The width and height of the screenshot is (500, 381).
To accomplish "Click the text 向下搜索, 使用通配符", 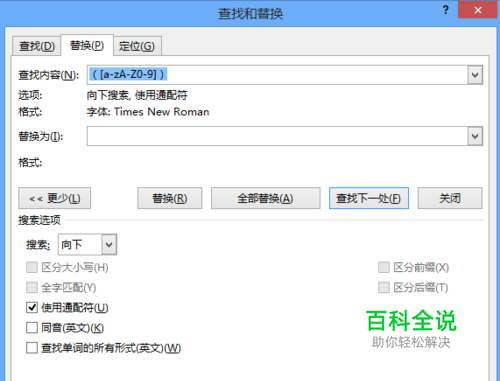I will point(137,95).
